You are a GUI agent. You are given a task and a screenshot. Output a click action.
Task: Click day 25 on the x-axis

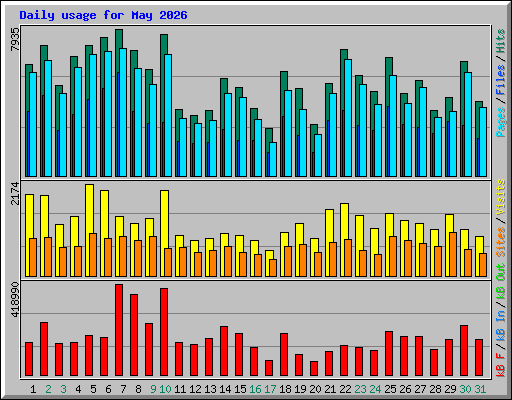click(390, 389)
